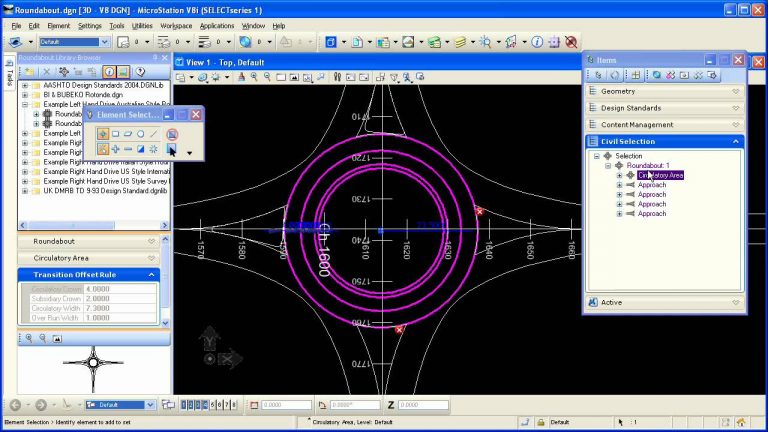Toggle the Add selection mode plus button
The width and height of the screenshot is (768, 432).
click(x=116, y=149)
